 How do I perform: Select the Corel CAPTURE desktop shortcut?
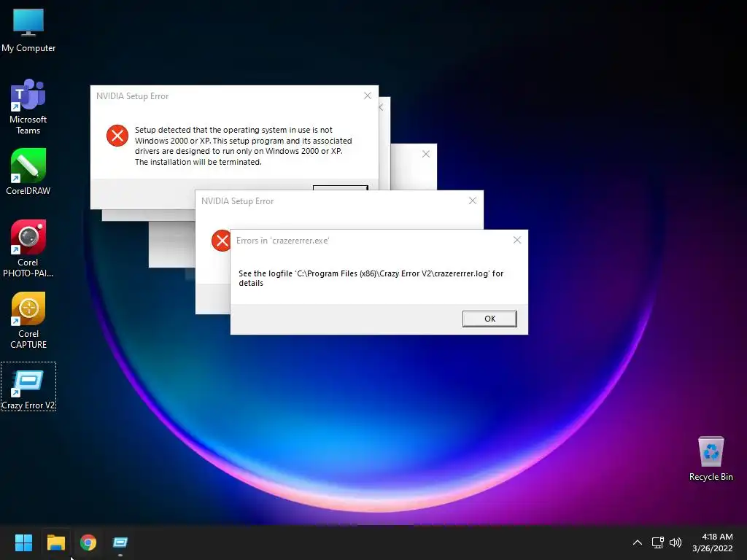[28, 320]
